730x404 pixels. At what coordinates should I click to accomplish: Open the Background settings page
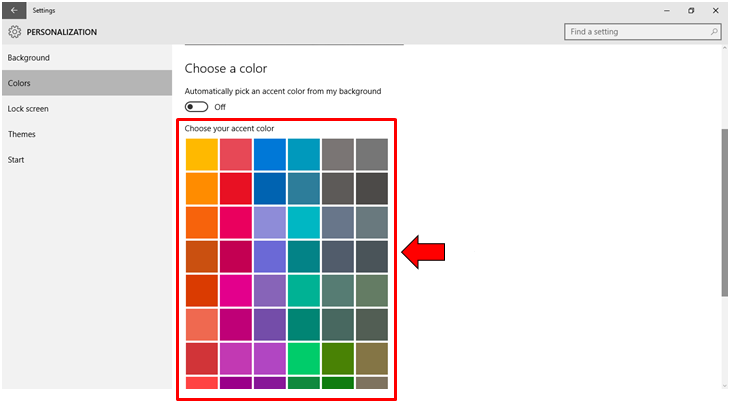pyautogui.click(x=29, y=58)
